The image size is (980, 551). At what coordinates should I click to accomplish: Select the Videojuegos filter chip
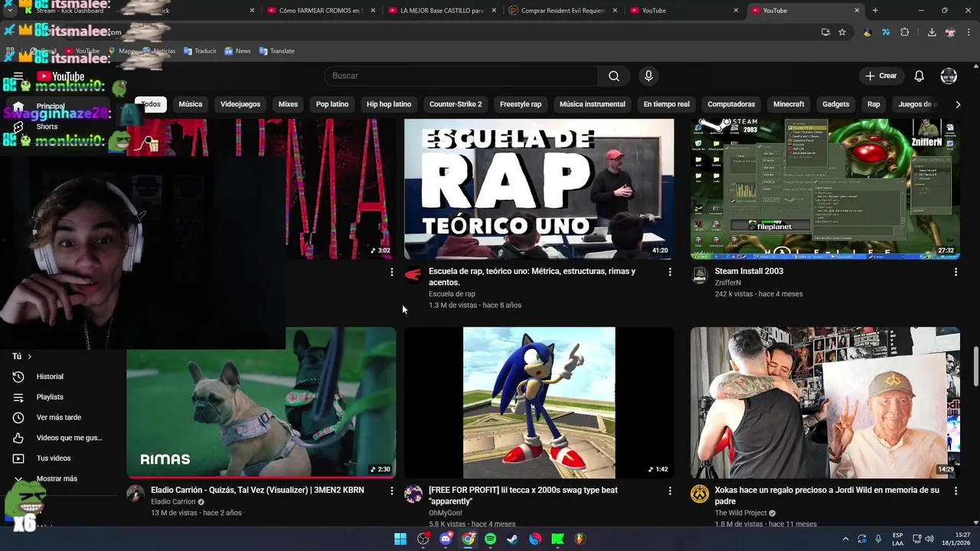click(240, 104)
